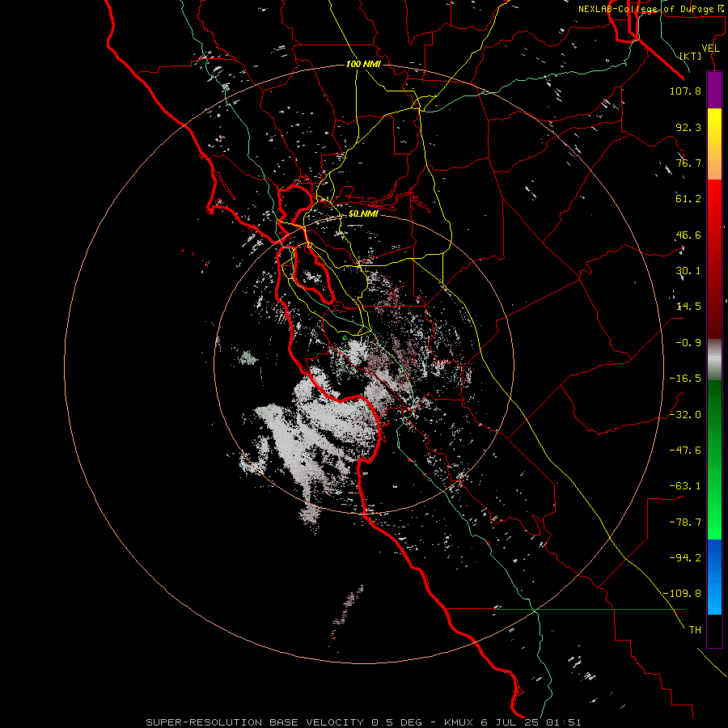
Task: Click the 50 NMI range ring label
Action: (363, 214)
